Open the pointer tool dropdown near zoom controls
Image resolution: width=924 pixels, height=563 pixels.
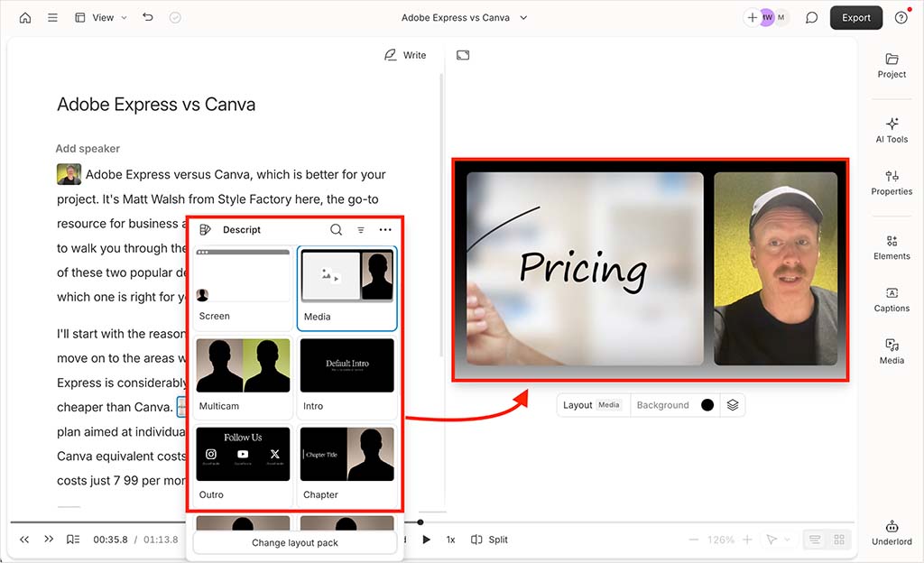click(x=777, y=539)
